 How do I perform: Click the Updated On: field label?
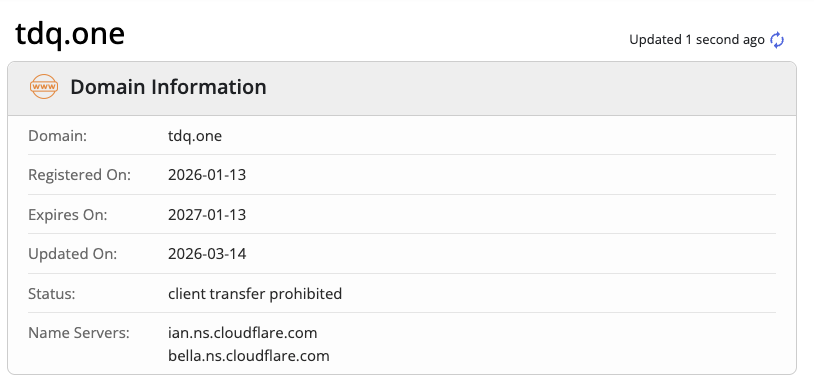point(73,254)
